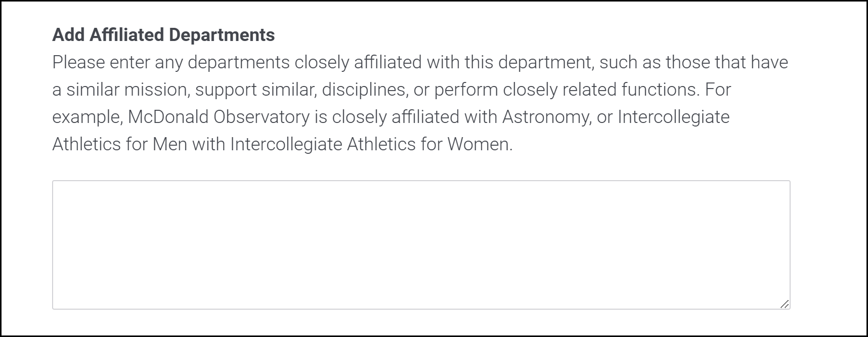This screenshot has height=337, width=868.
Task: Click the phrase "such as those that have"
Action: (x=693, y=62)
